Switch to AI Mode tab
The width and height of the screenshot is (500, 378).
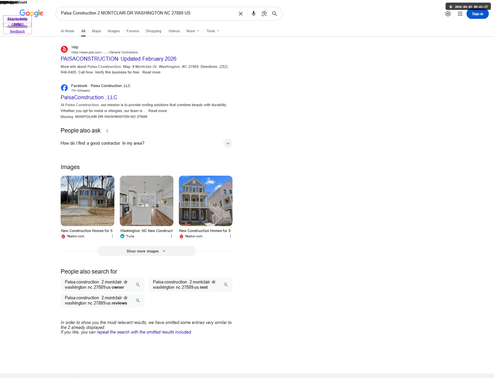(x=67, y=31)
